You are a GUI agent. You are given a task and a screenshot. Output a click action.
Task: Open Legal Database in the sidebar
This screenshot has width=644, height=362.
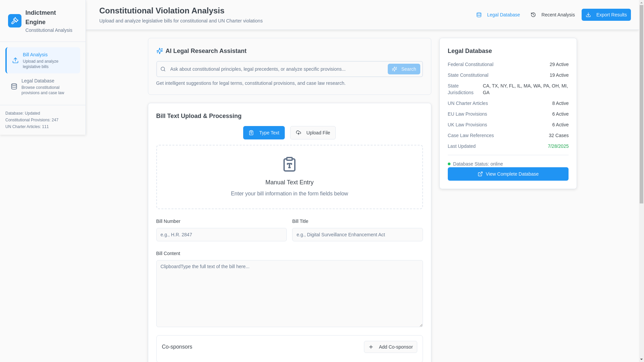point(43,86)
